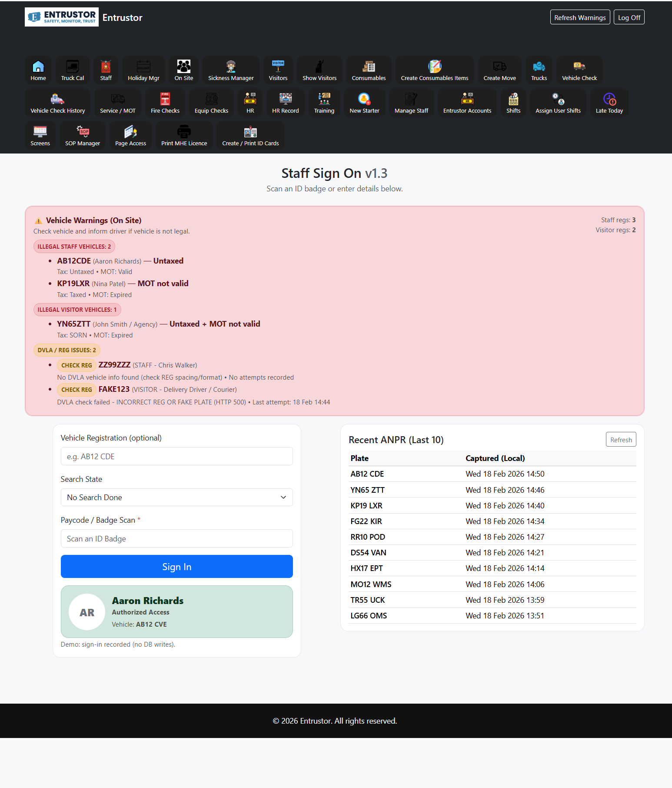The image size is (672, 788).
Task: Select the LG66 OMS plate row
Action: tap(492, 616)
